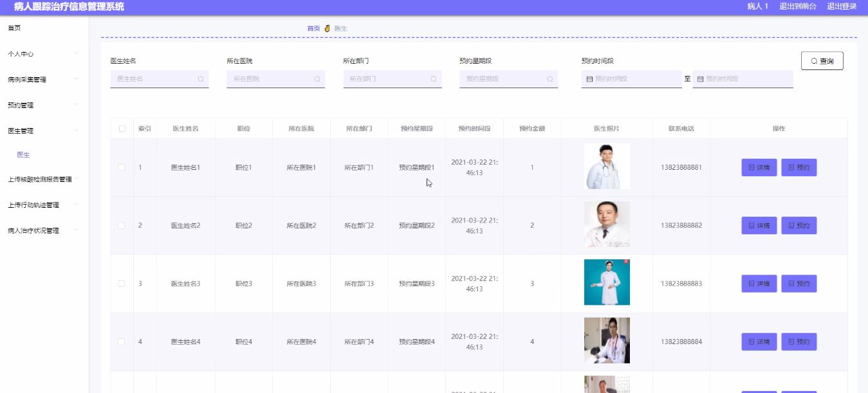Click 预约 button for 医生姓名2
This screenshot has height=393, width=868.
tap(799, 226)
